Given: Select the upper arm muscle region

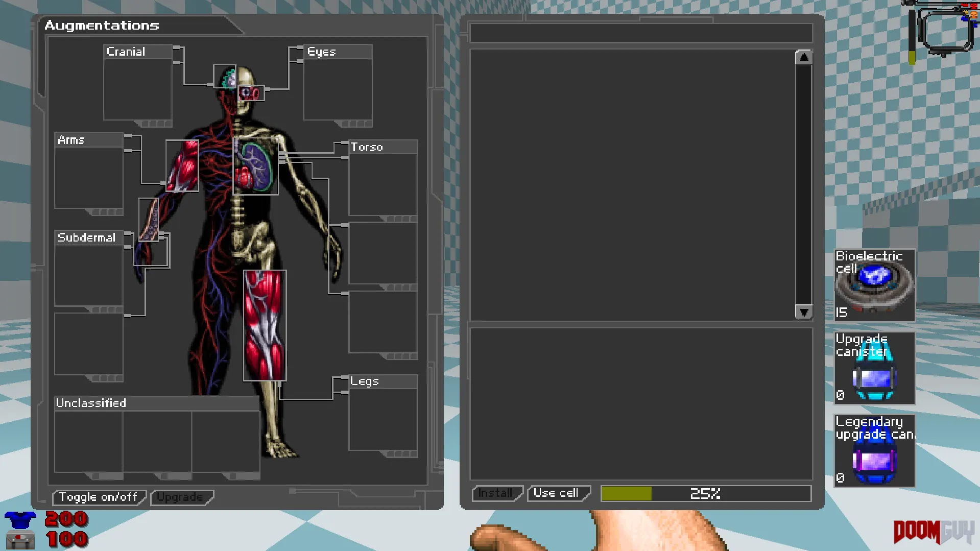Looking at the screenshot, I should (x=182, y=166).
